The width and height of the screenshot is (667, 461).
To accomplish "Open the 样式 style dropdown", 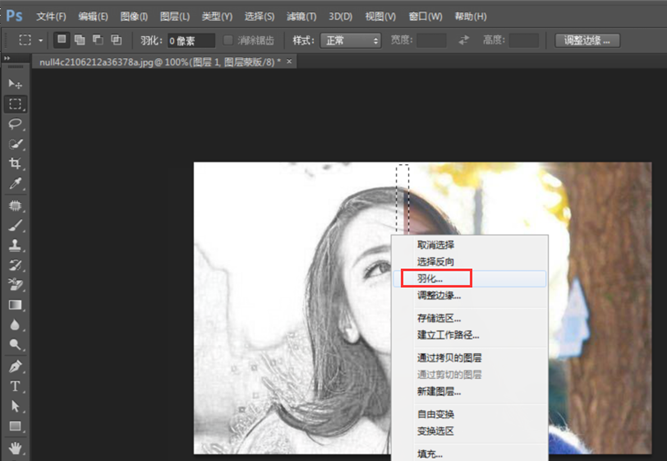I will (x=349, y=40).
